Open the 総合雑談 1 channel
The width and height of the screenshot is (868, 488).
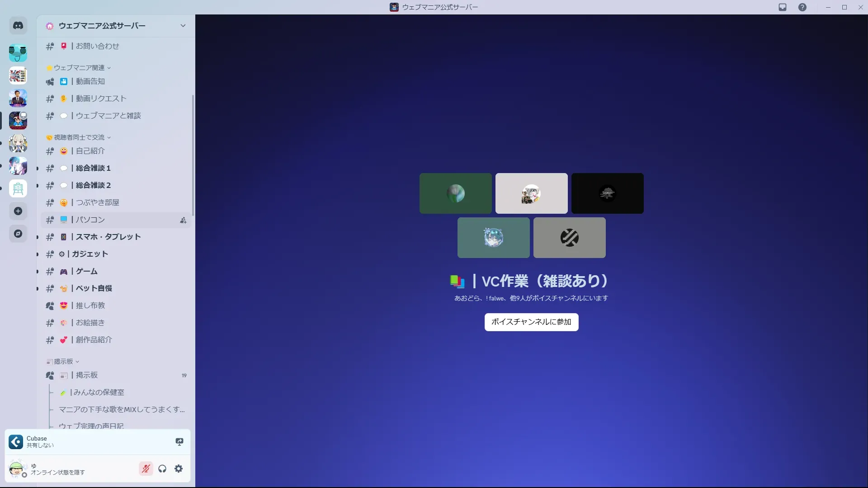tap(93, 168)
